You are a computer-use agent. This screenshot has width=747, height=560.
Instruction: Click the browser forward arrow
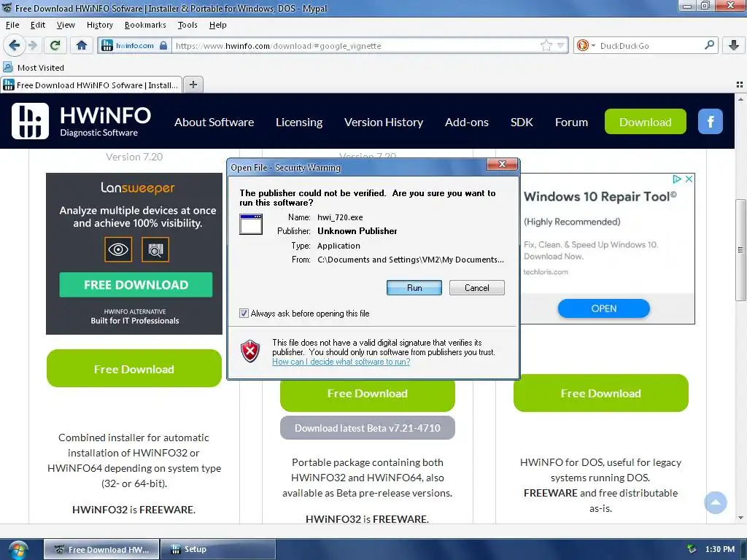[33, 45]
